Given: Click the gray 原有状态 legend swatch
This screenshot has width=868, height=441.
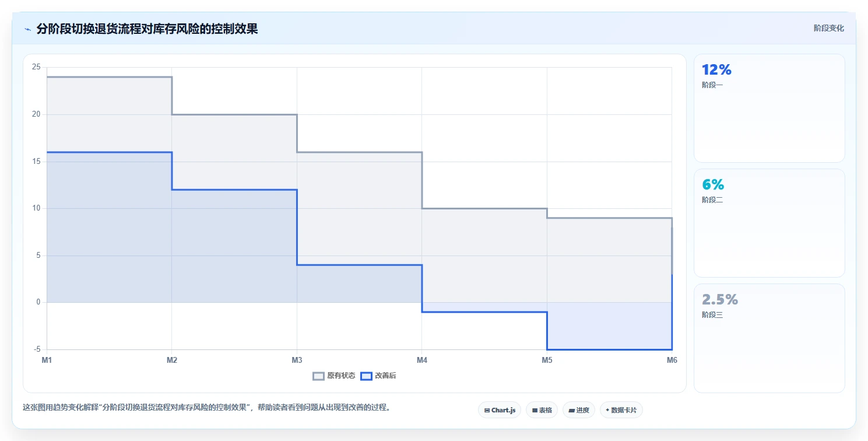Looking at the screenshot, I should point(318,376).
